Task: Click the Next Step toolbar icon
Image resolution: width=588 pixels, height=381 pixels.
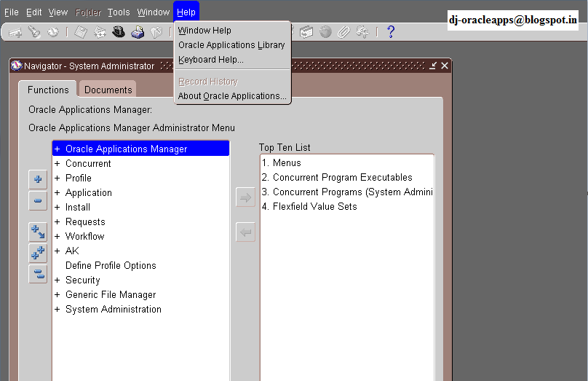Action: pyautogui.click(x=100, y=32)
